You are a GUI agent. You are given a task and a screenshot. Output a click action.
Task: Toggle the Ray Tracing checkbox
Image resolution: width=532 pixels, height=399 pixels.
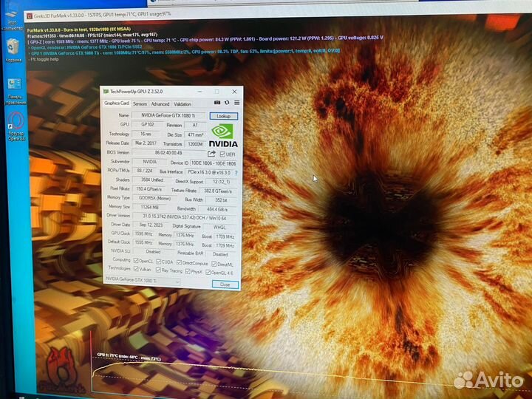[x=158, y=270]
